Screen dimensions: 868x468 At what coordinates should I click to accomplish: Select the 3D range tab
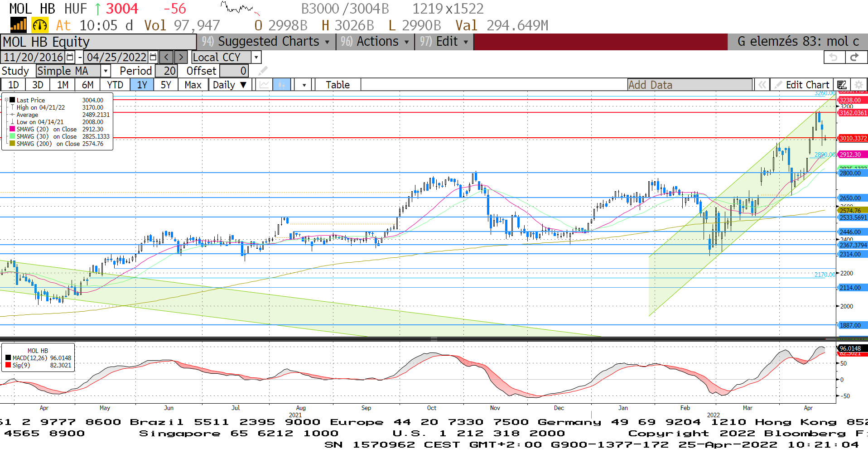click(38, 85)
